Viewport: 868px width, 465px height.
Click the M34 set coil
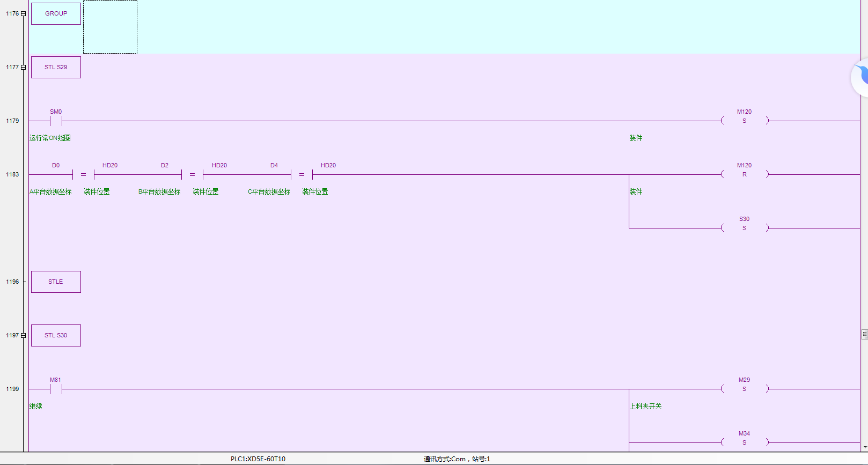click(744, 442)
